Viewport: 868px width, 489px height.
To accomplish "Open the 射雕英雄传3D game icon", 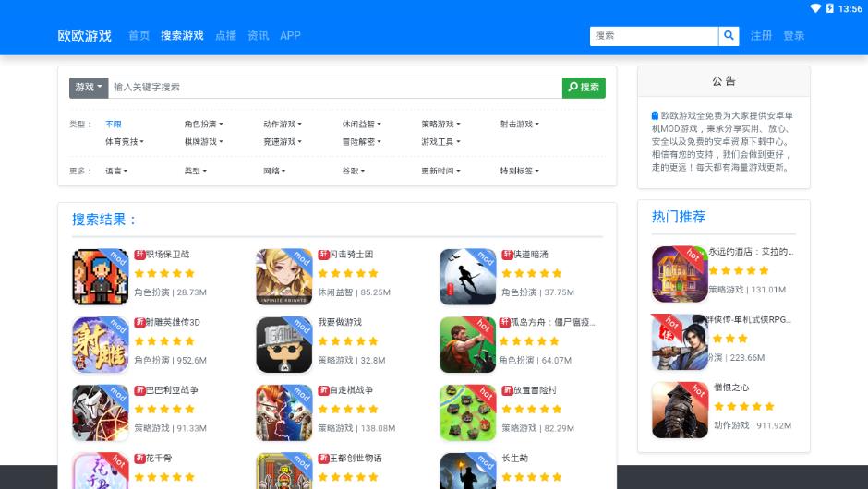I will (101, 345).
